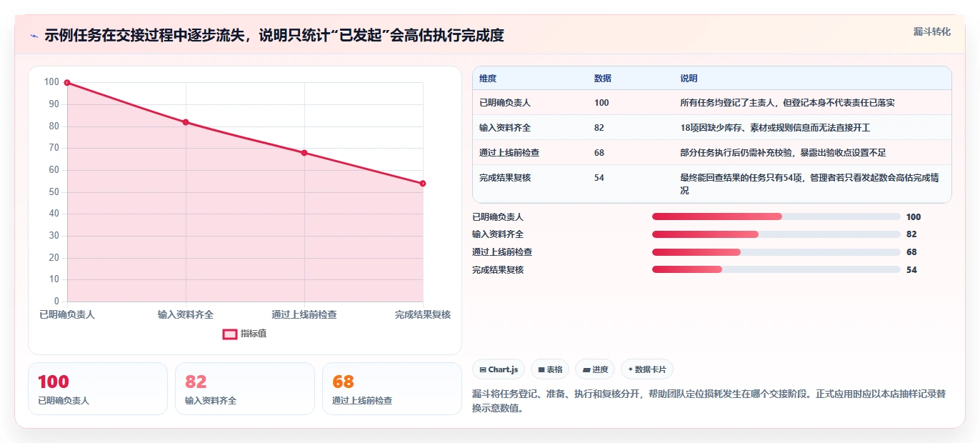Click the icon inside the 进度 badge
The image size is (980, 443).
pyautogui.click(x=586, y=370)
